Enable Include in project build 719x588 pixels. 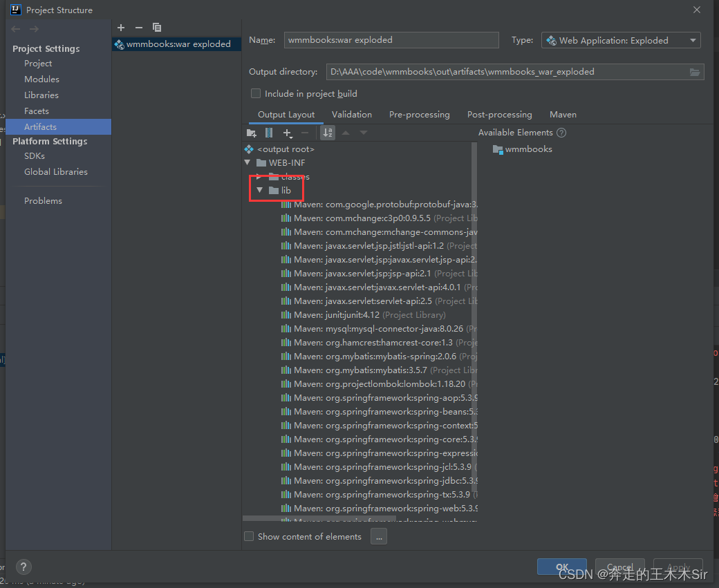click(x=256, y=93)
